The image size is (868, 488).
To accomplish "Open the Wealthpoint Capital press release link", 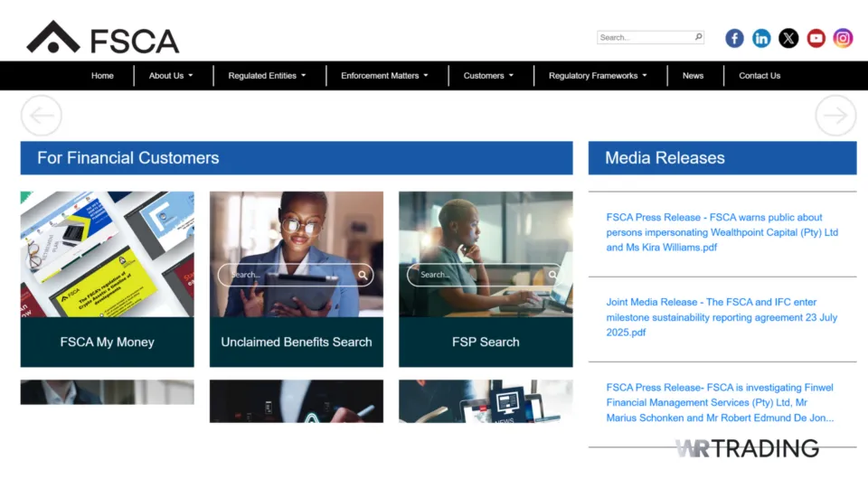I will [722, 232].
